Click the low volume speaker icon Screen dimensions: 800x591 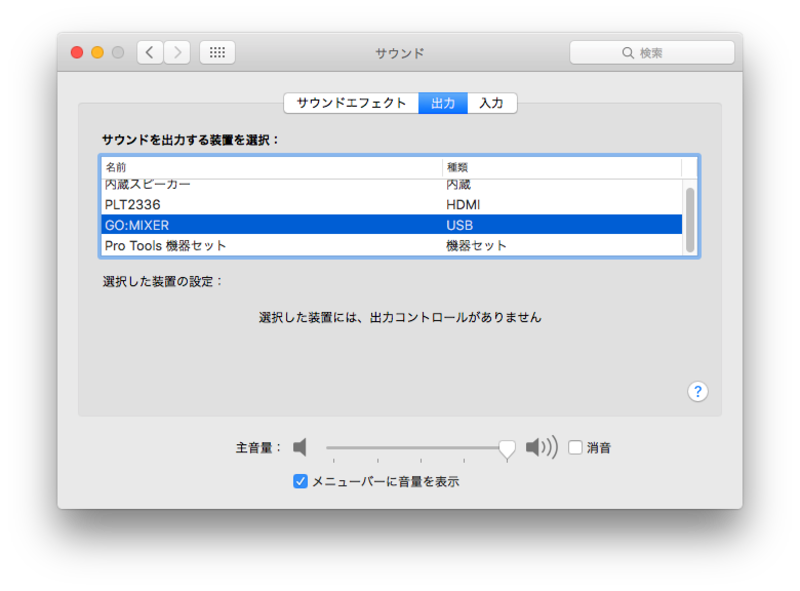click(300, 447)
